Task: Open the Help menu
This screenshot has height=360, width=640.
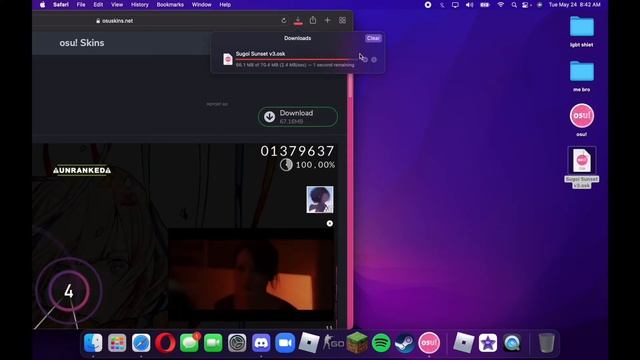Action: [x=225, y=5]
